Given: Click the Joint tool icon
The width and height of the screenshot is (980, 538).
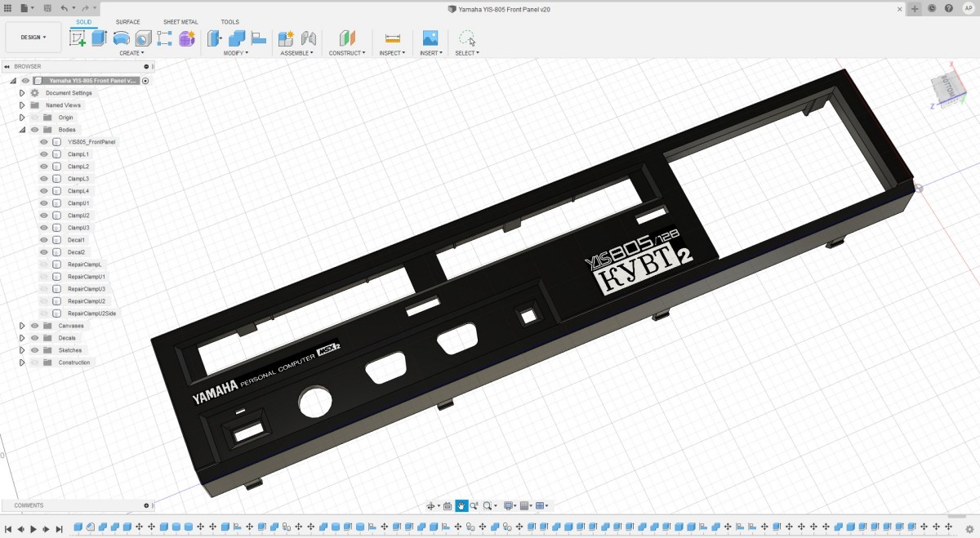Looking at the screenshot, I should click(x=308, y=38).
